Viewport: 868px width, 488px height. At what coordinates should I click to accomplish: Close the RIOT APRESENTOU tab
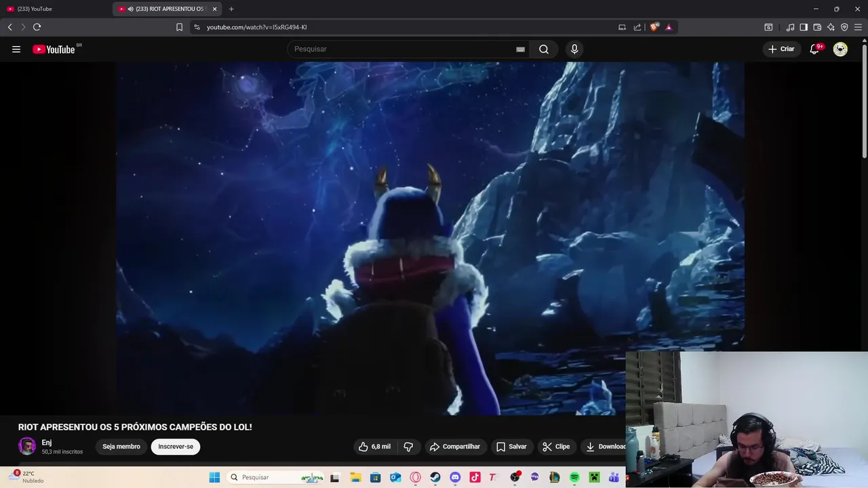pyautogui.click(x=215, y=9)
